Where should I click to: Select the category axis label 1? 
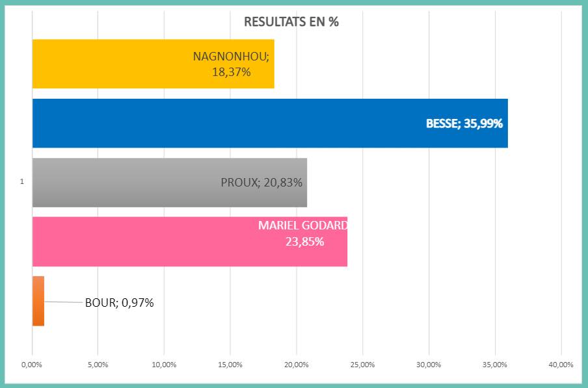tap(21, 181)
